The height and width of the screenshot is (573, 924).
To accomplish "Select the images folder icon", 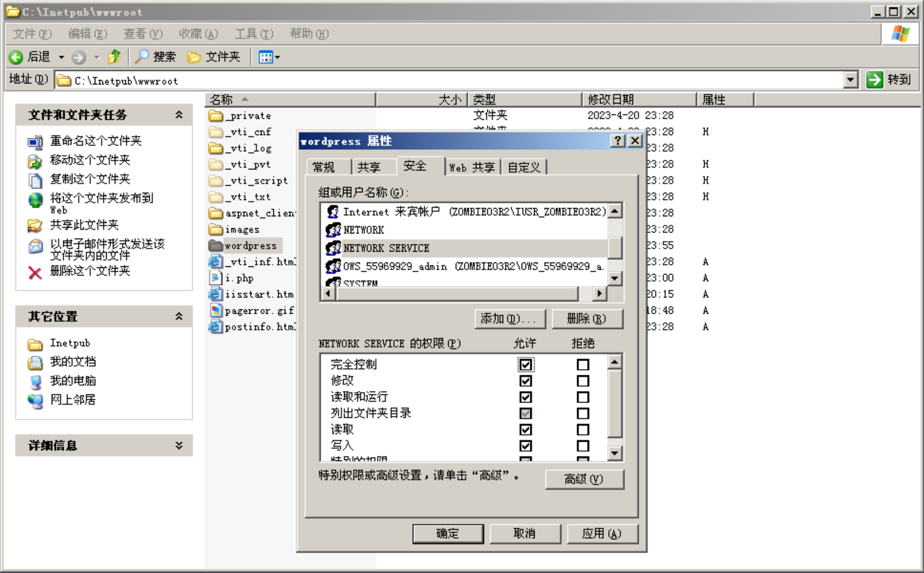I will tap(216, 229).
